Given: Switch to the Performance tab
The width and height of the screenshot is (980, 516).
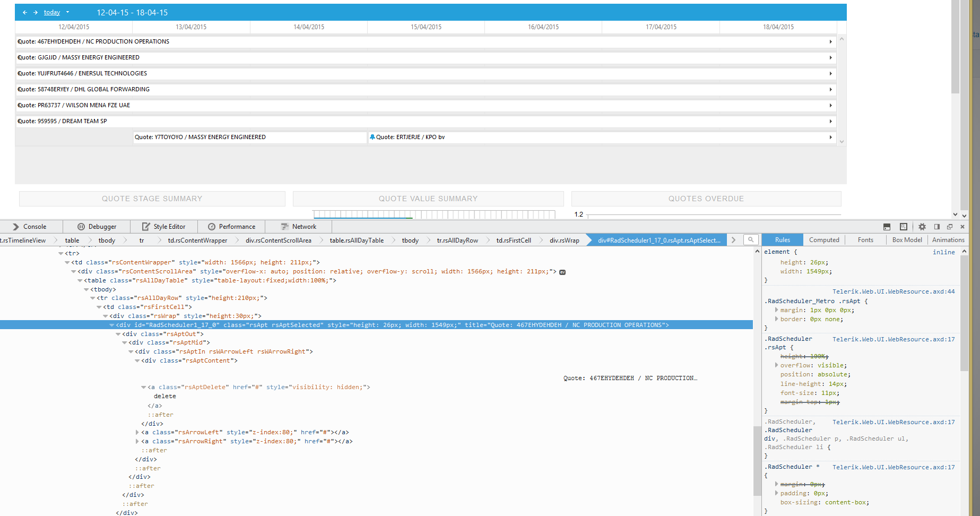Looking at the screenshot, I should pyautogui.click(x=231, y=227).
